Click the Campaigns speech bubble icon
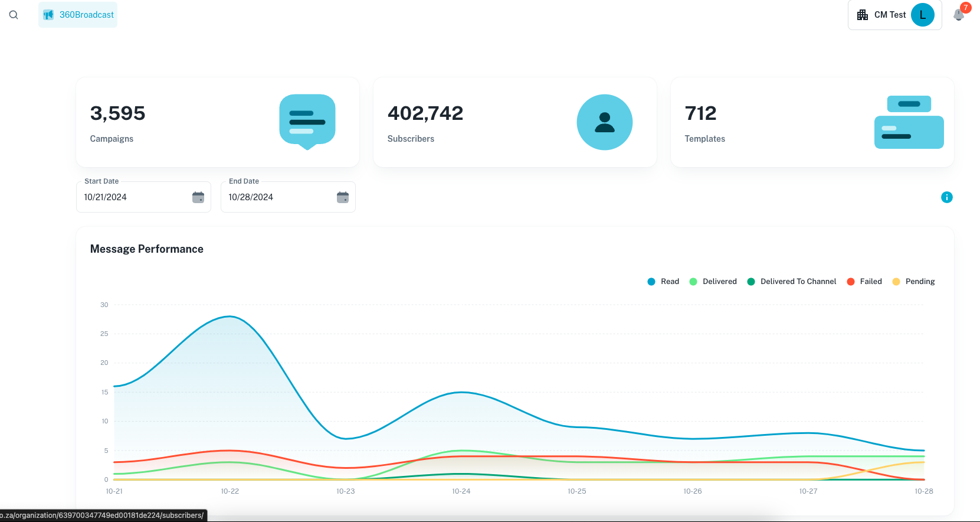Viewport: 980px width, 522px height. (307, 121)
